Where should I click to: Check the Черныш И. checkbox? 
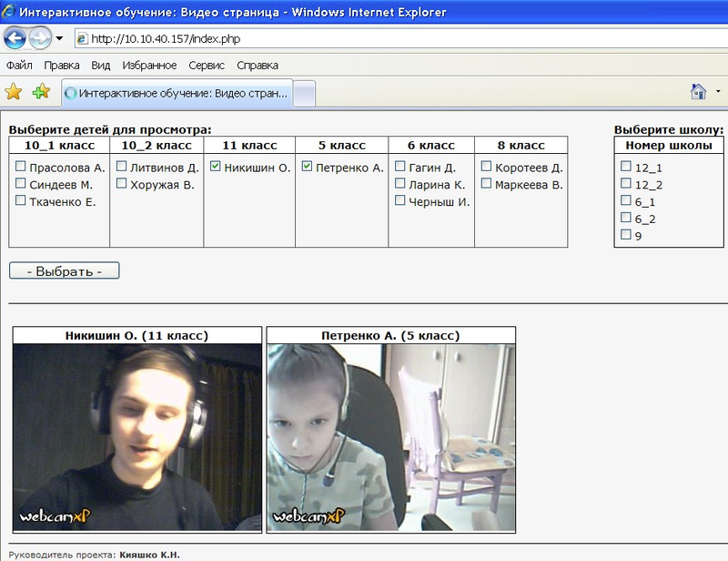pyautogui.click(x=399, y=200)
